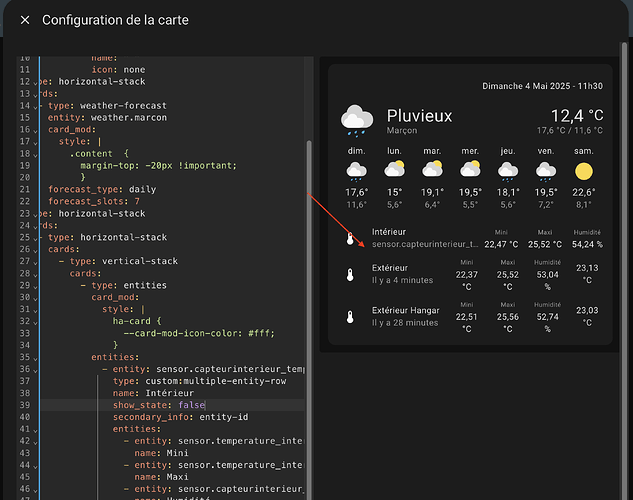Click the Pluvieux weather state text
The image size is (633, 500).
pyautogui.click(x=419, y=116)
